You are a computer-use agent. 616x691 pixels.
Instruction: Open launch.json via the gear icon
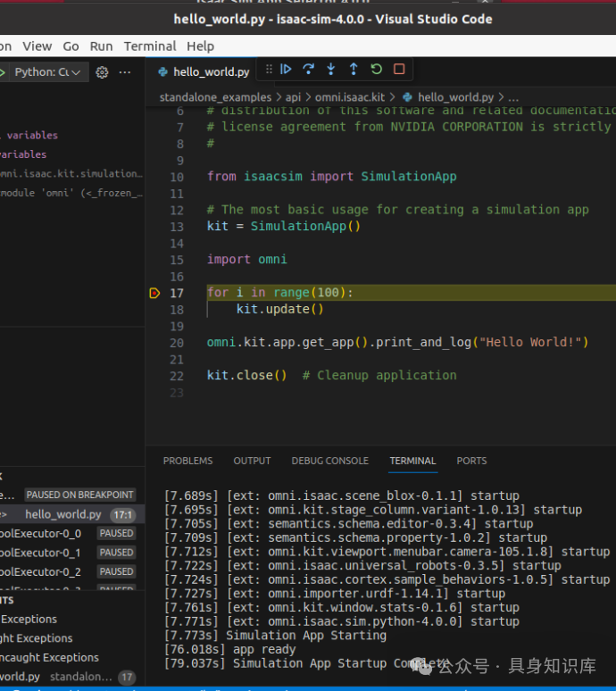coord(102,72)
